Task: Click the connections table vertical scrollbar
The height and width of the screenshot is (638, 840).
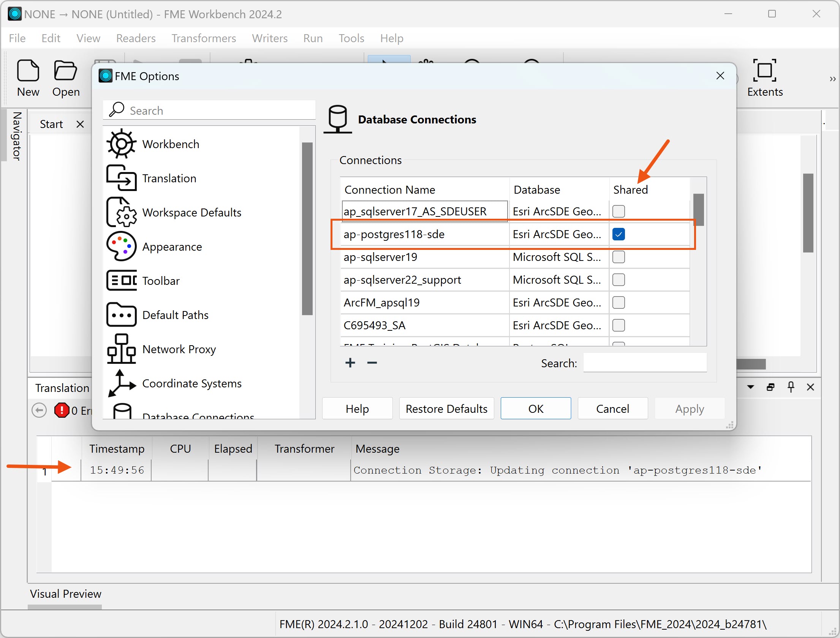Action: (698, 210)
